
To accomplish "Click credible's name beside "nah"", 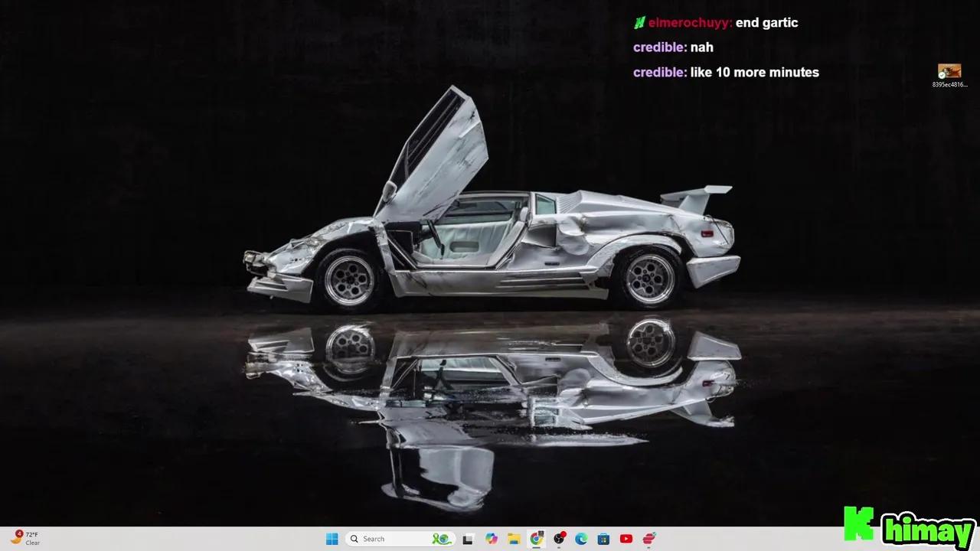I will (x=659, y=47).
